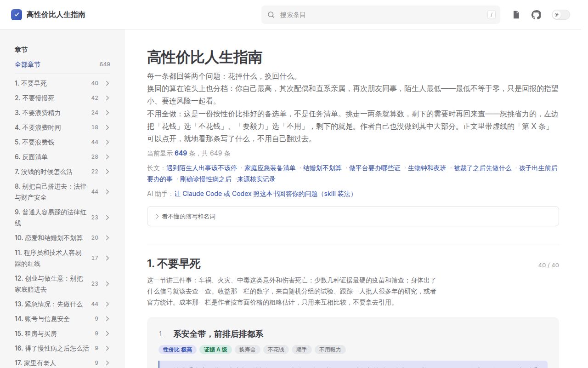Click the 不用毅力 tag
Screen dimensions: 588x368
330,350
